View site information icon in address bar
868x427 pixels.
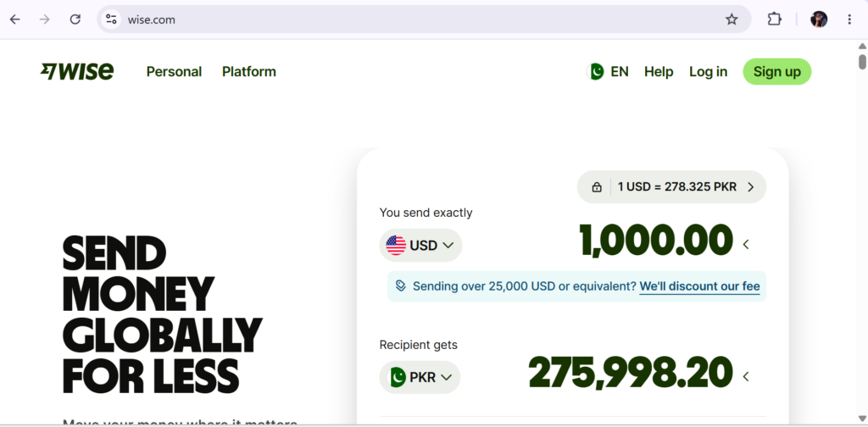pyautogui.click(x=111, y=19)
